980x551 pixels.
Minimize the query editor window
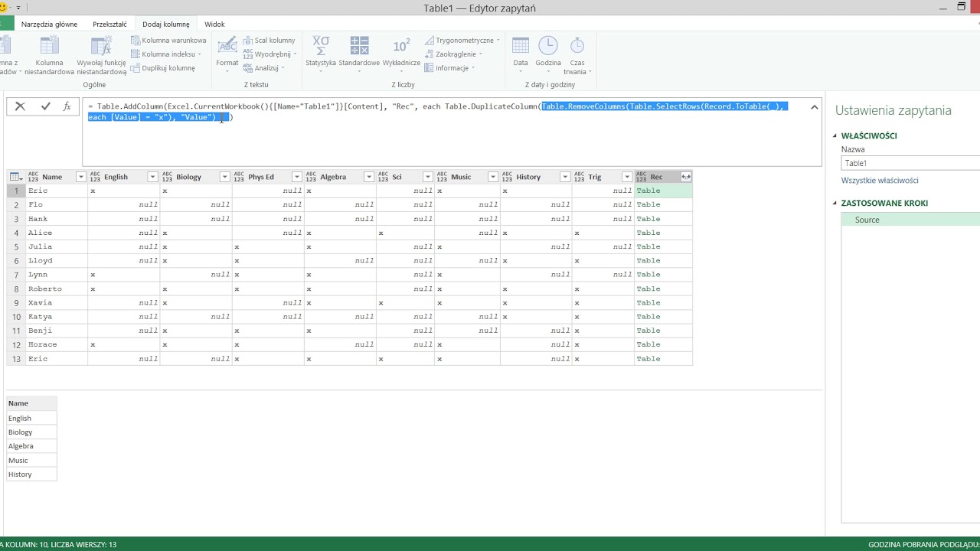point(945,7)
